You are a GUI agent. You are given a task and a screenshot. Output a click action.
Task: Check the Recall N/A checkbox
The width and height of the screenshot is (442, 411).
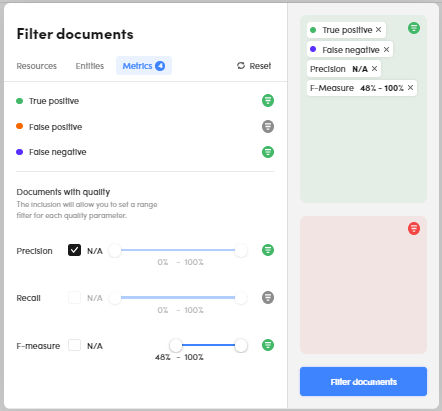pos(74,297)
